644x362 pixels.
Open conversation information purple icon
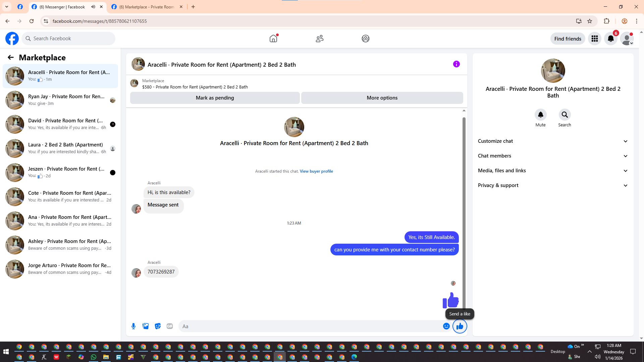click(456, 64)
